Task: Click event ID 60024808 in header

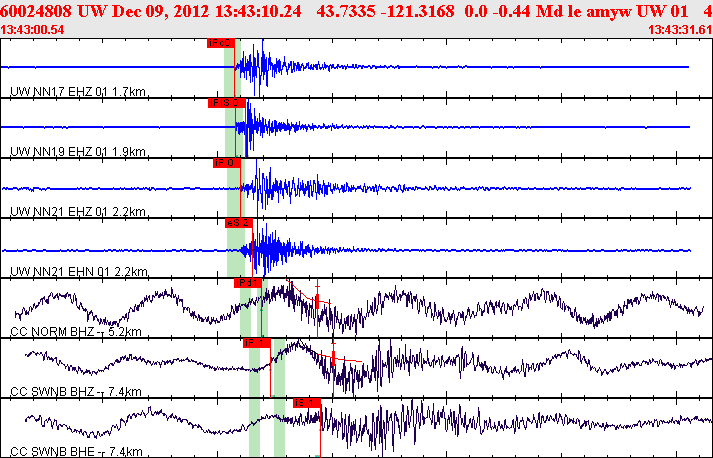Action: [x=36, y=11]
